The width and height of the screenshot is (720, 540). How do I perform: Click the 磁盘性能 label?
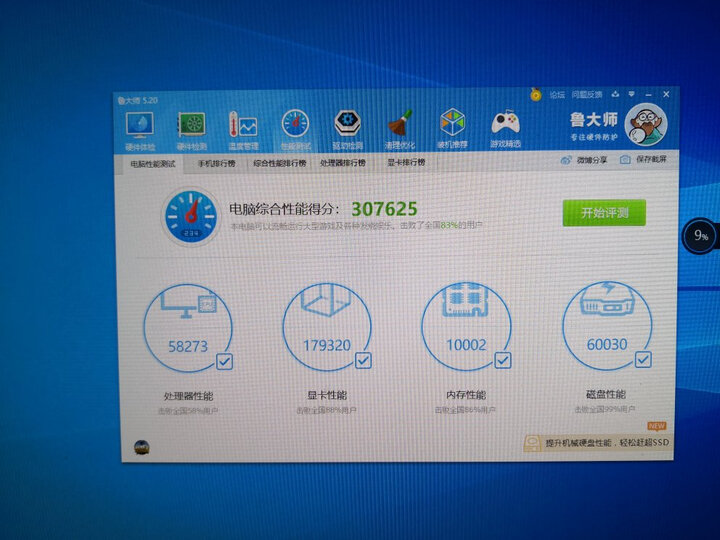click(x=606, y=394)
